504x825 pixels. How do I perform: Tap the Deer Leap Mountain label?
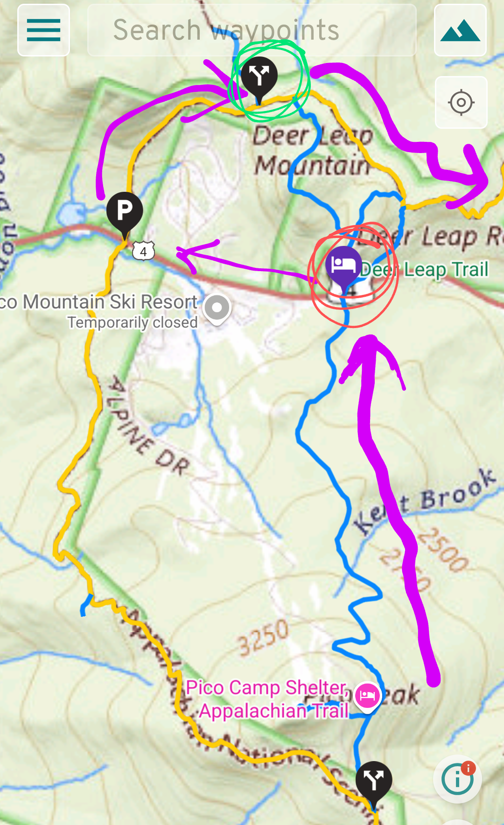click(x=313, y=150)
